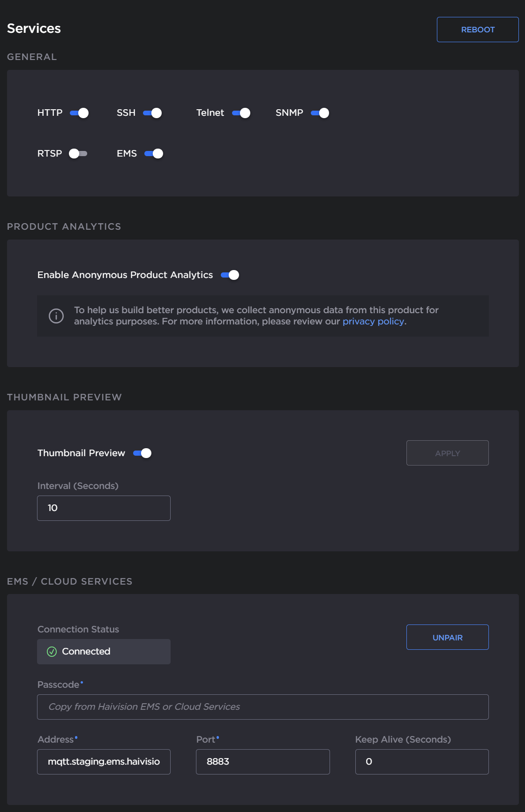The width and height of the screenshot is (525, 812).
Task: Disable the Telnet service switch
Action: pos(241,113)
